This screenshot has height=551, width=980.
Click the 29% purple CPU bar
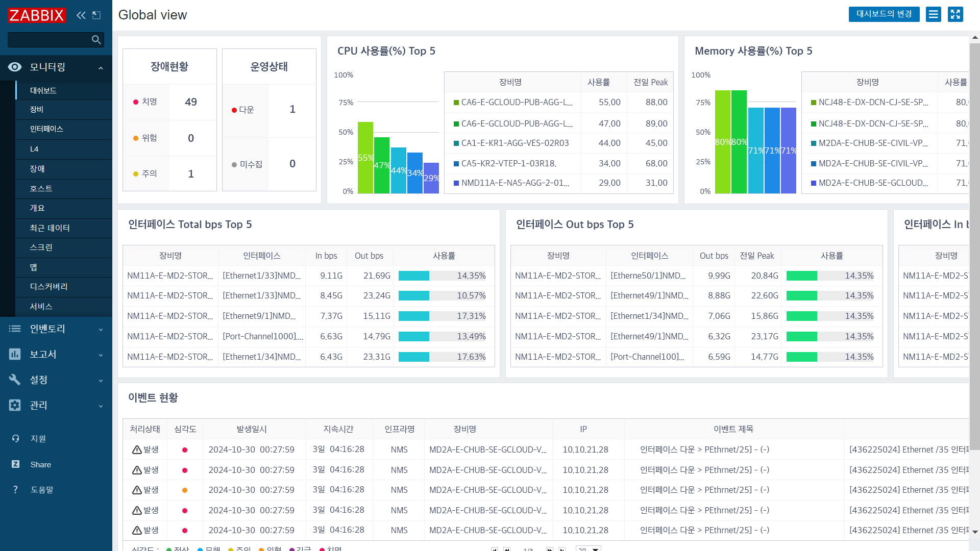click(431, 178)
